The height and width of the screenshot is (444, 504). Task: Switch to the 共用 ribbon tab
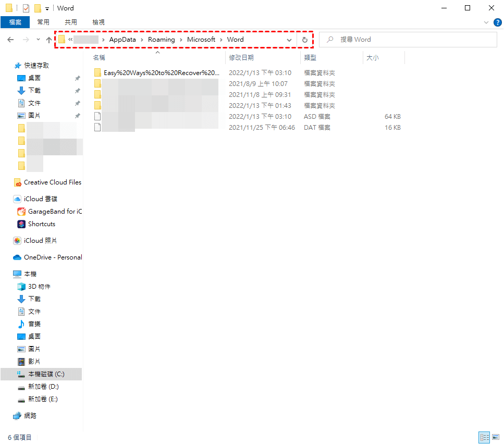coord(71,22)
